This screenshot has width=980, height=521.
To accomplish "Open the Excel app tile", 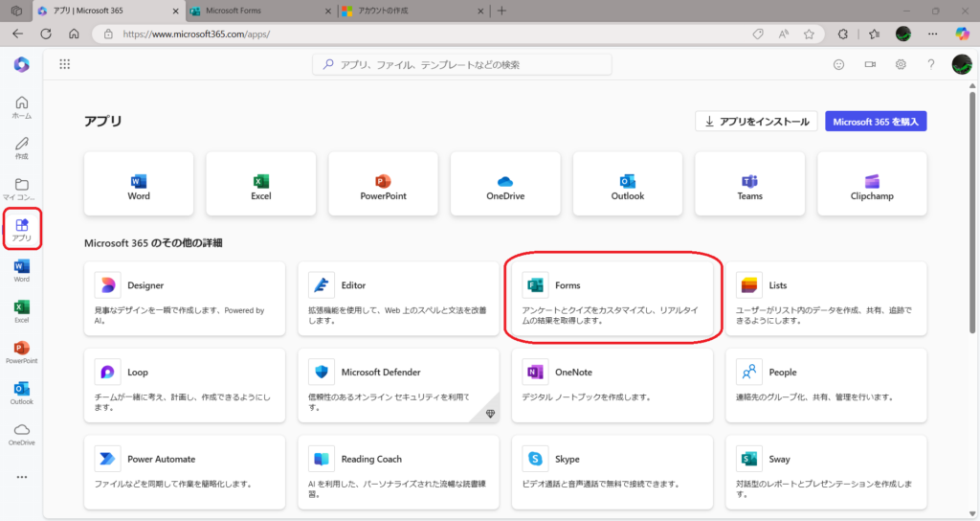I will (x=260, y=184).
